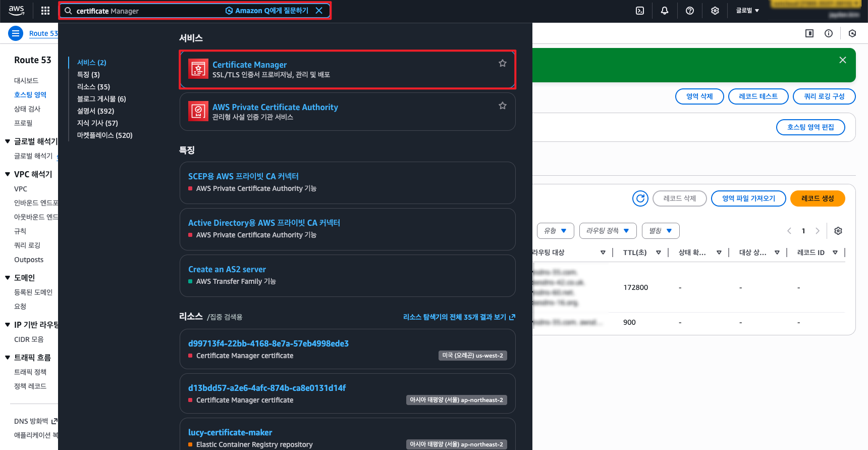Screen dimensions: 868x450
Task: Sort by 레코드 ID column arrow
Action: (x=835, y=253)
